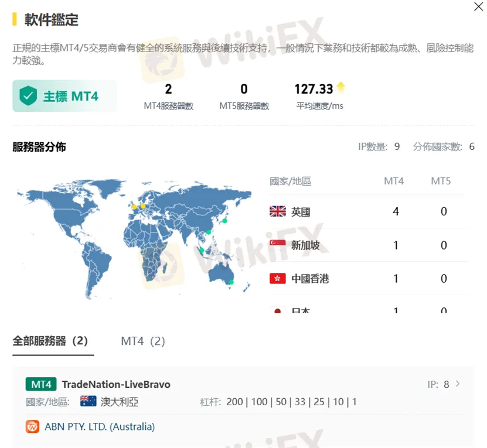The width and height of the screenshot is (487, 448).
Task: Open the TradeNation-LiveBravo server entry
Action: [x=116, y=384]
